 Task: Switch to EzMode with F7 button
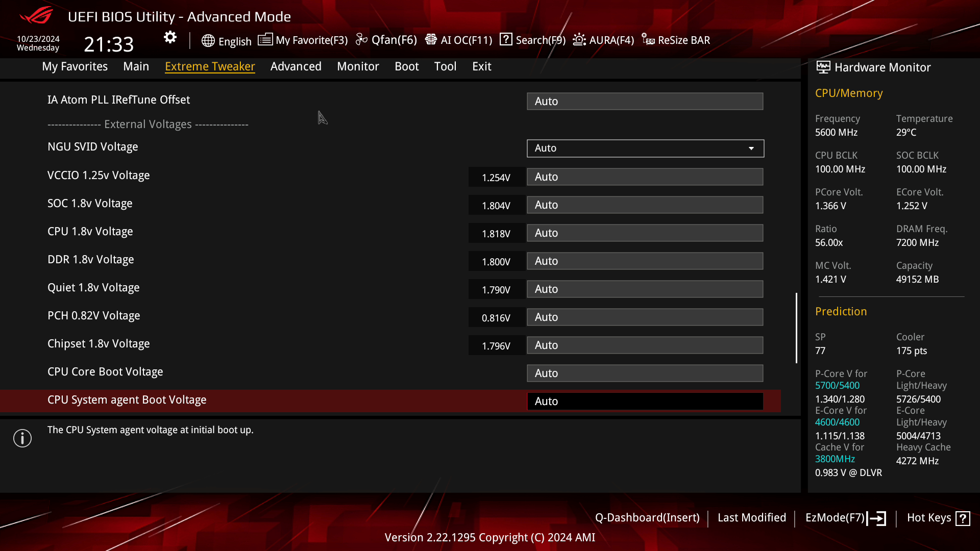pyautogui.click(x=845, y=517)
